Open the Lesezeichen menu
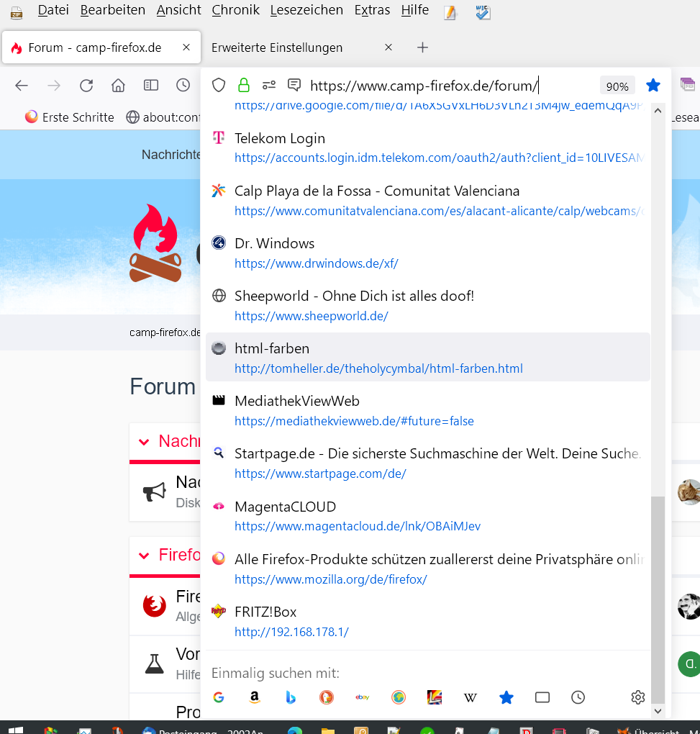This screenshot has height=734, width=700. click(x=306, y=10)
